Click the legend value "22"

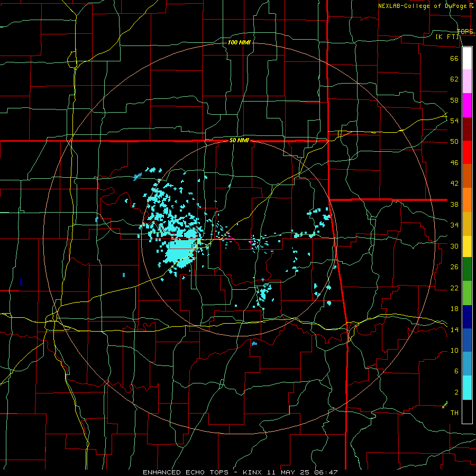pyautogui.click(x=454, y=288)
